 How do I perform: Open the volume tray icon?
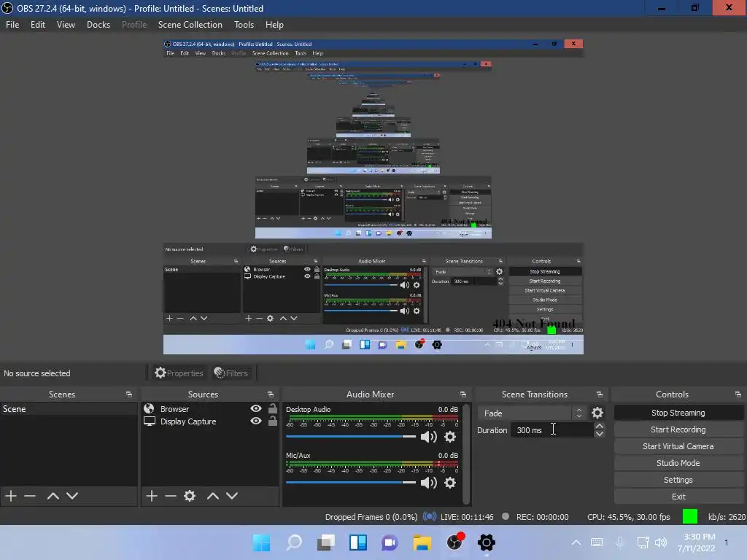click(661, 542)
